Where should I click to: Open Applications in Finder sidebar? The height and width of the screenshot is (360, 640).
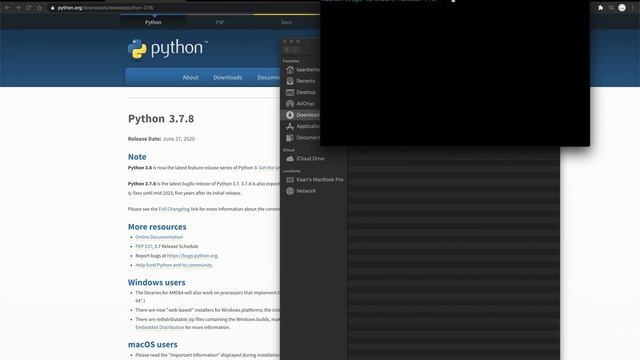tap(302, 127)
